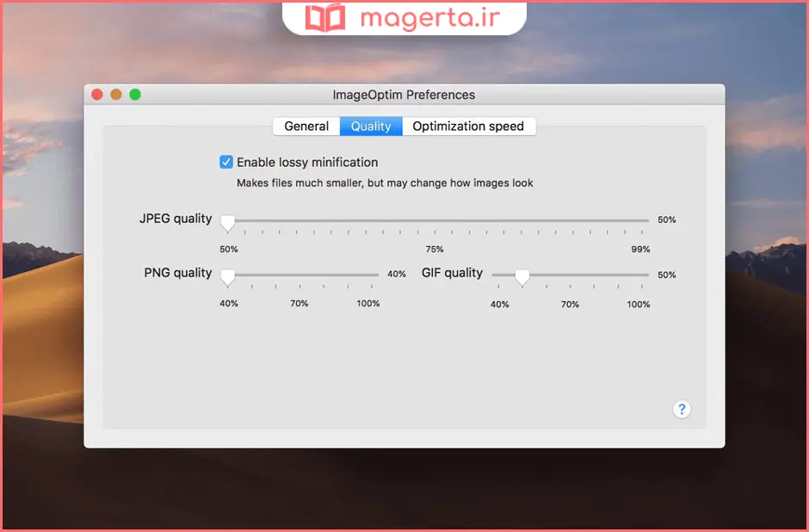The width and height of the screenshot is (809, 532).
Task: Click the 99% mark under JPEG slider
Action: point(640,250)
